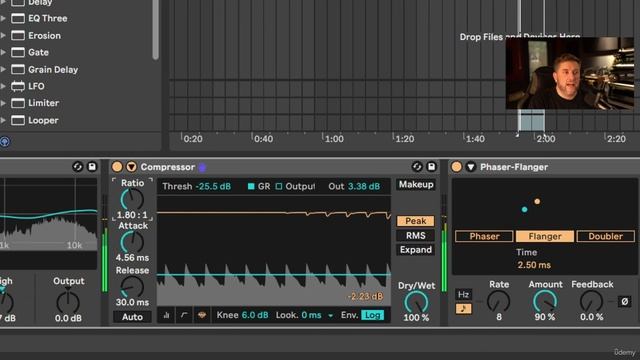Switch Compressor to transfer curve view icon
Viewport: 640px width, 360px height.
[184, 315]
